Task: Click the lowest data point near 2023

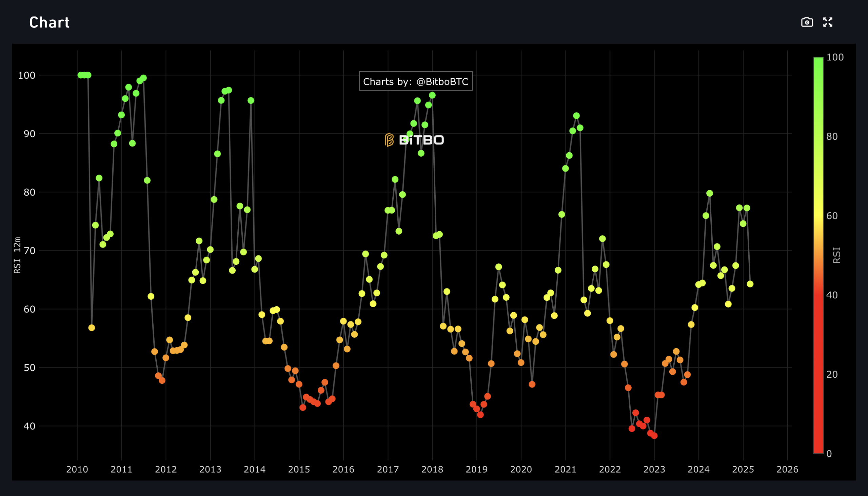Action: 654,436
